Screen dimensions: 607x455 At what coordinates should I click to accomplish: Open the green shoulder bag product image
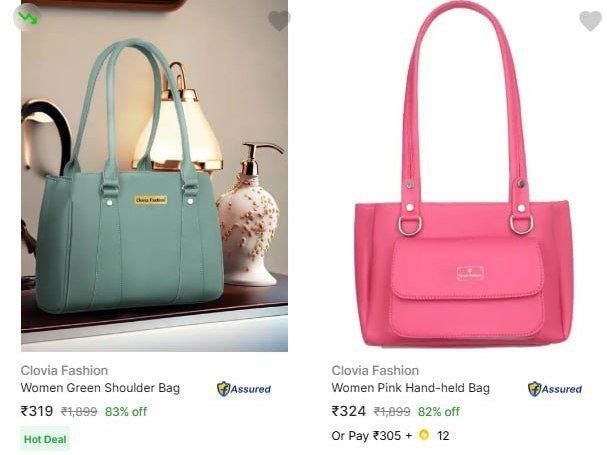coord(154,175)
